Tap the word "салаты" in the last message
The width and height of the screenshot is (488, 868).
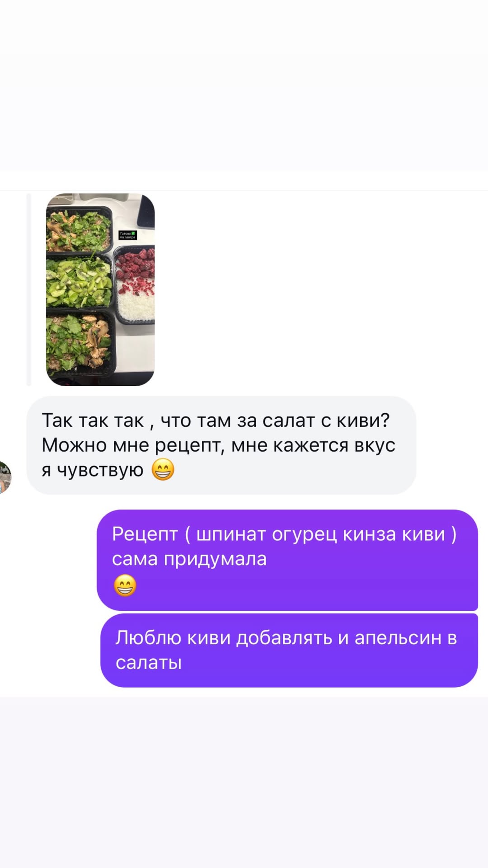(x=149, y=663)
